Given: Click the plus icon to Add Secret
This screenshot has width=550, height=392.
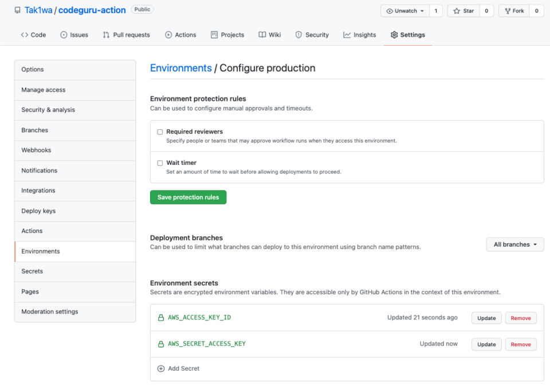Looking at the screenshot, I should point(162,368).
